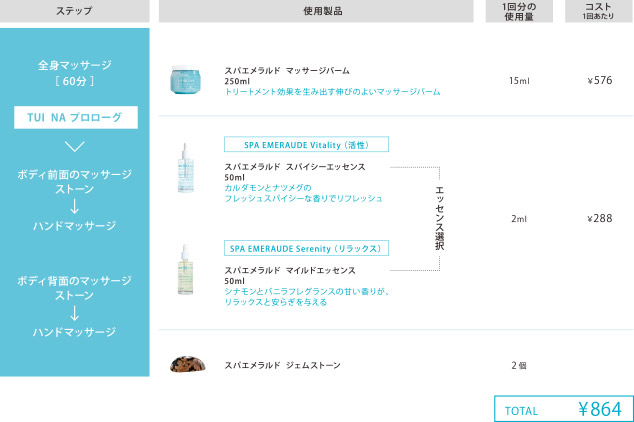This screenshot has height=422, width=634.
Task: Click the ステップ column header
Action: point(75,11)
